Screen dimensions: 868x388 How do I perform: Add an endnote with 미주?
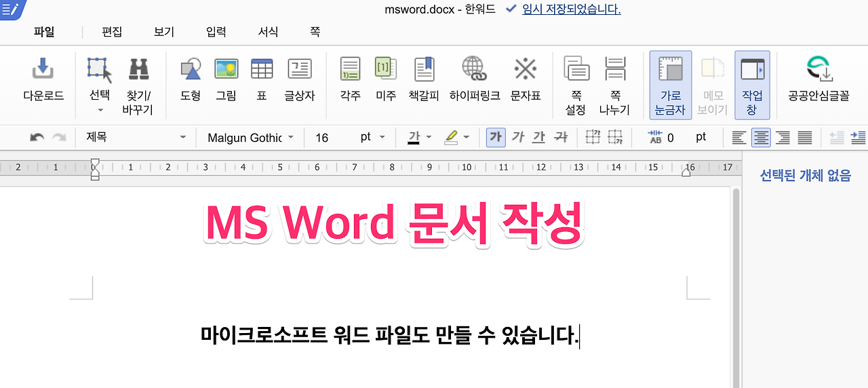(x=386, y=79)
